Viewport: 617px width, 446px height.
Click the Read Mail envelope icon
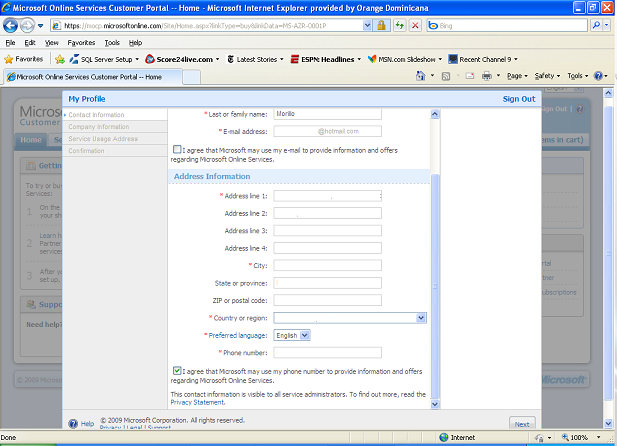tap(470, 76)
